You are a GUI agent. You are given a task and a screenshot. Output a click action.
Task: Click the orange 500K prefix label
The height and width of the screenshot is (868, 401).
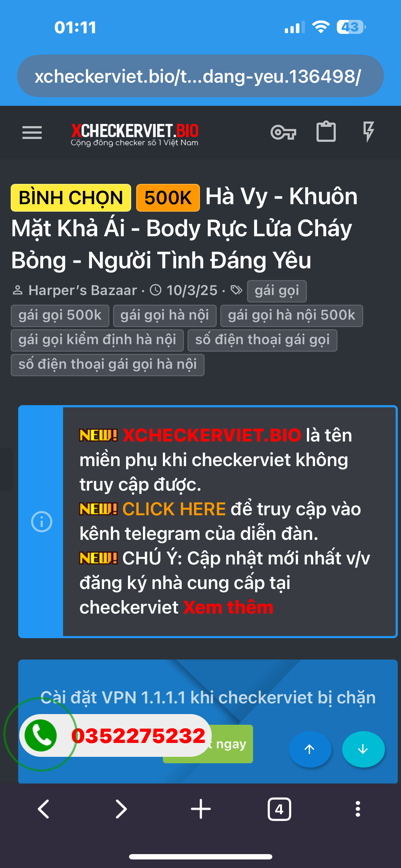168,198
